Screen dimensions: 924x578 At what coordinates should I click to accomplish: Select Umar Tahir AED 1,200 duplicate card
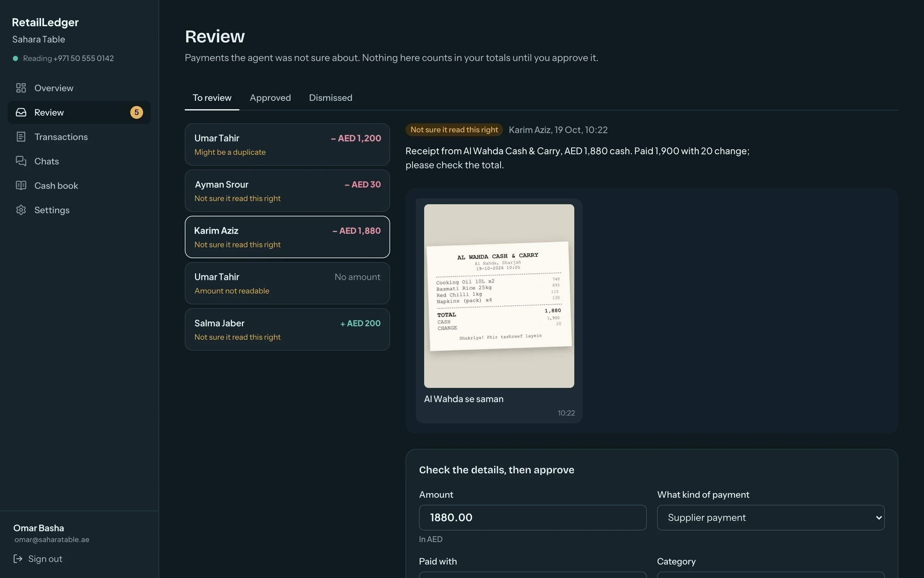pos(287,144)
